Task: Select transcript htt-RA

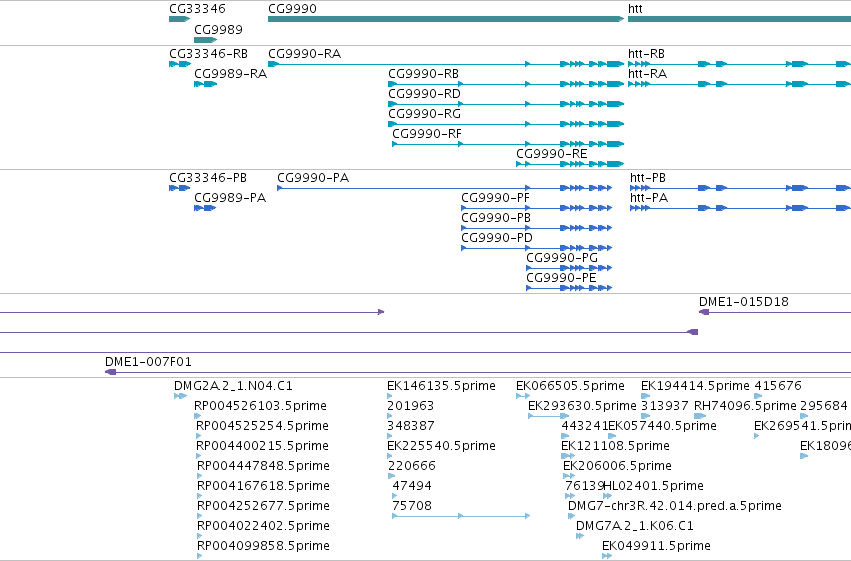Action: click(x=647, y=74)
